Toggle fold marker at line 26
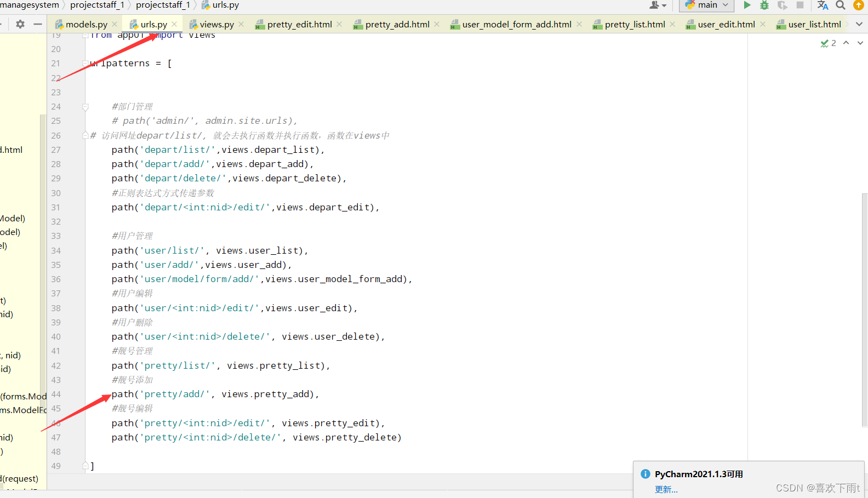Viewport: 868px width, 498px height. tap(85, 135)
